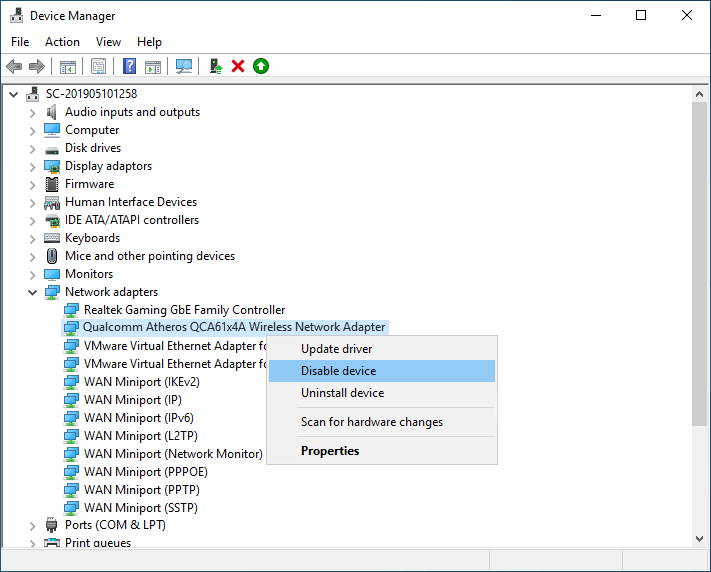
Task: Click the Network adapters category icon
Action: pyautogui.click(x=52, y=292)
